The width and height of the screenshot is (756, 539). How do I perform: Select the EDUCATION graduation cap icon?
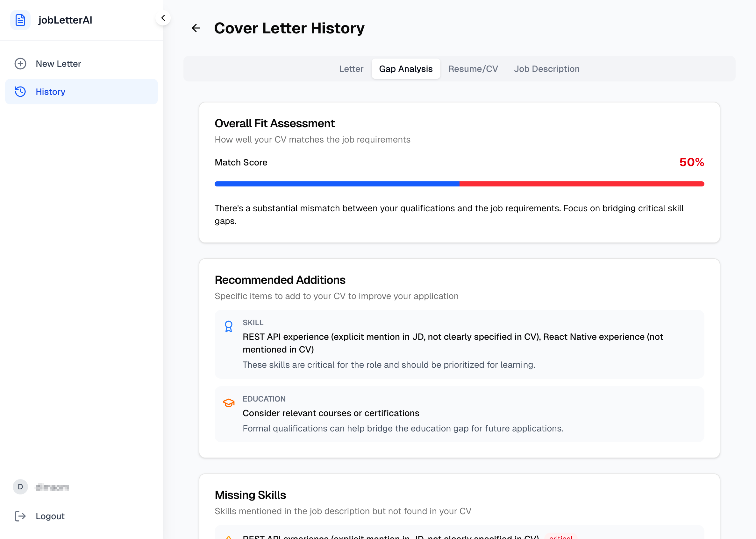pos(229,402)
